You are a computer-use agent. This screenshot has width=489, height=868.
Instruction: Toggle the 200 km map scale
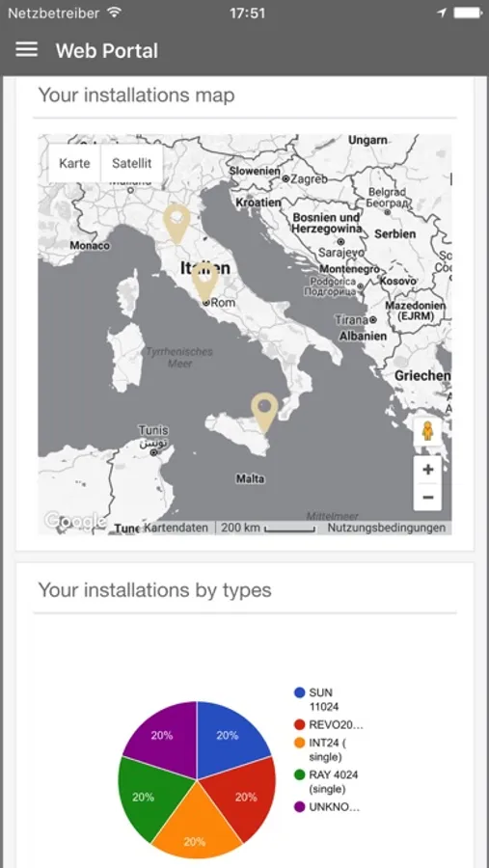coord(268,528)
